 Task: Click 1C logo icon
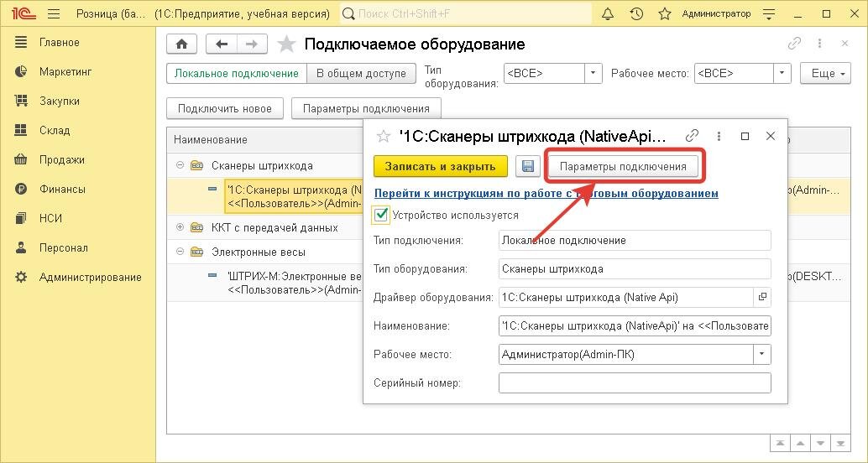click(x=23, y=13)
